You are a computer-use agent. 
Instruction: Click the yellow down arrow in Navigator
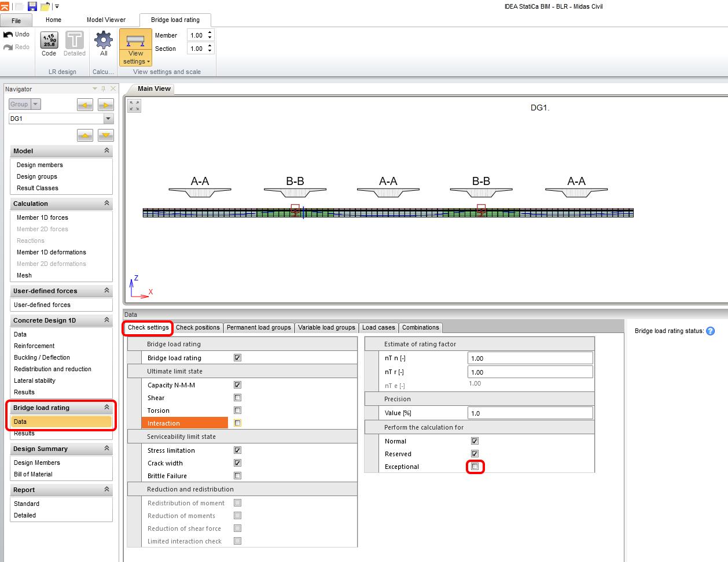pyautogui.click(x=105, y=135)
